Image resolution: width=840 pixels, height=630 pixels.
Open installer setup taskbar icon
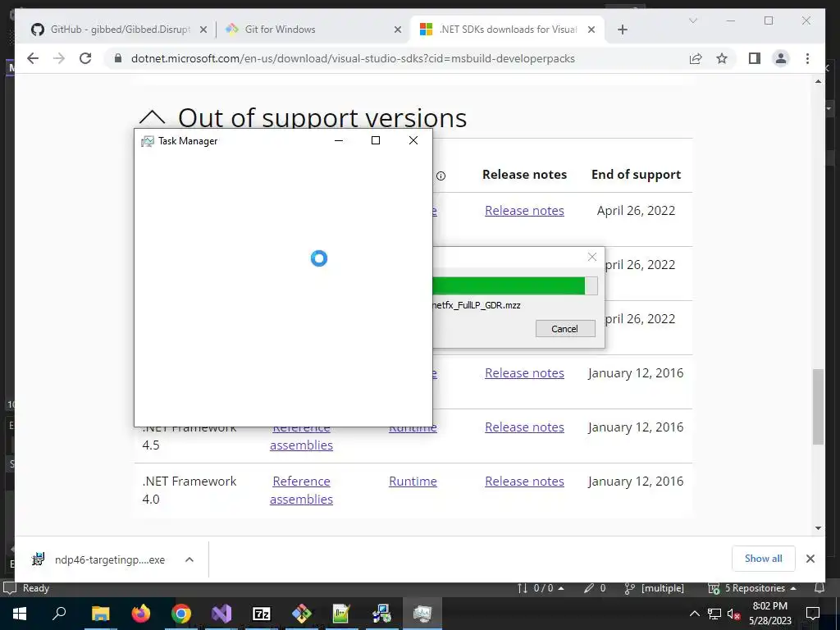[x=382, y=614]
